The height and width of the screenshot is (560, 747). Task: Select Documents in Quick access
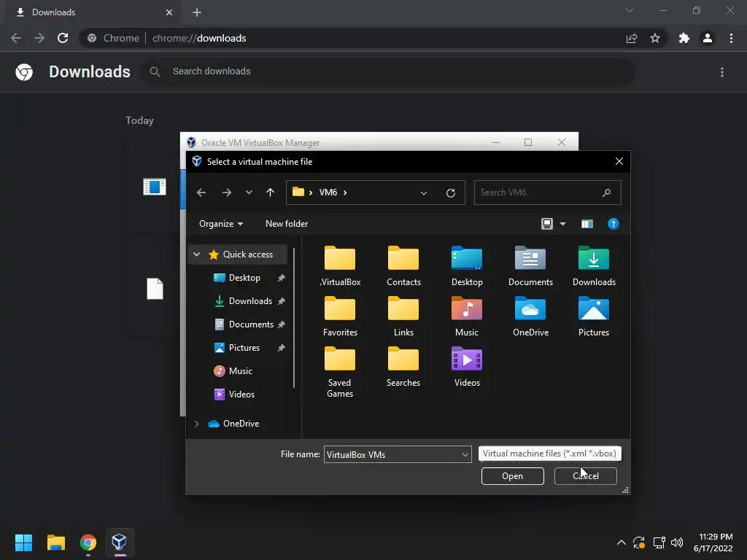point(251,324)
